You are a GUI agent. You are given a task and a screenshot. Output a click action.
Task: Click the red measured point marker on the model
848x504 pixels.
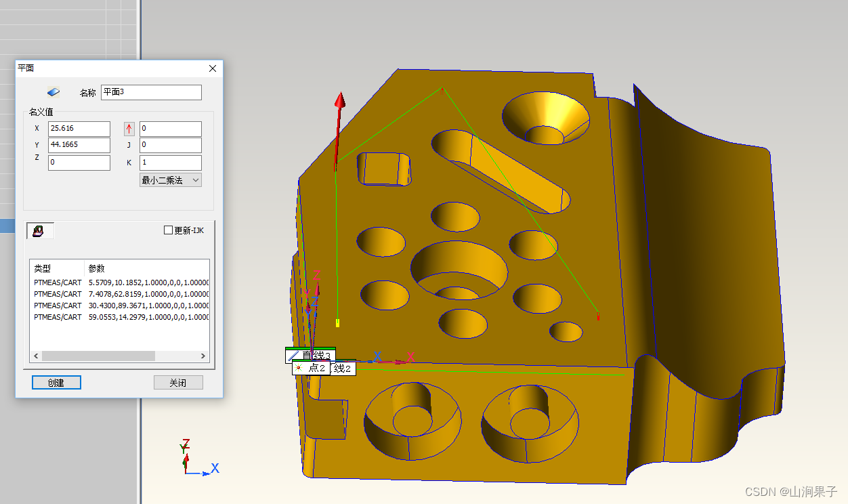(x=597, y=316)
